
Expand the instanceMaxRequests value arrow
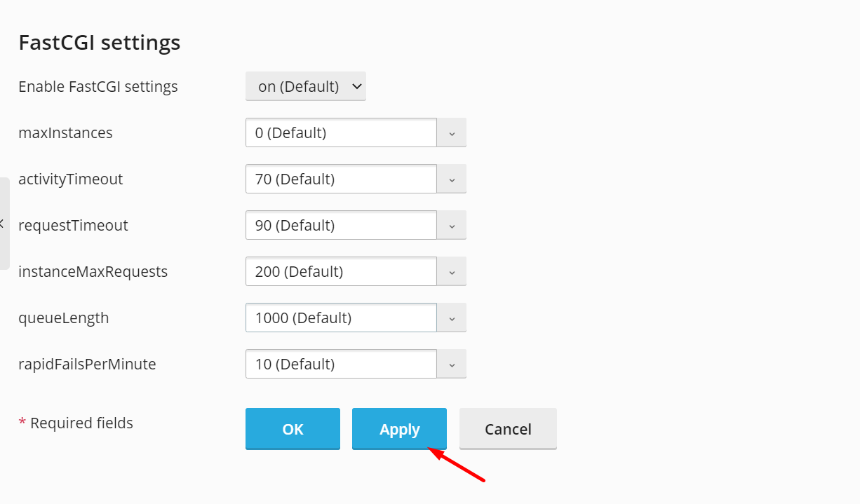452,271
